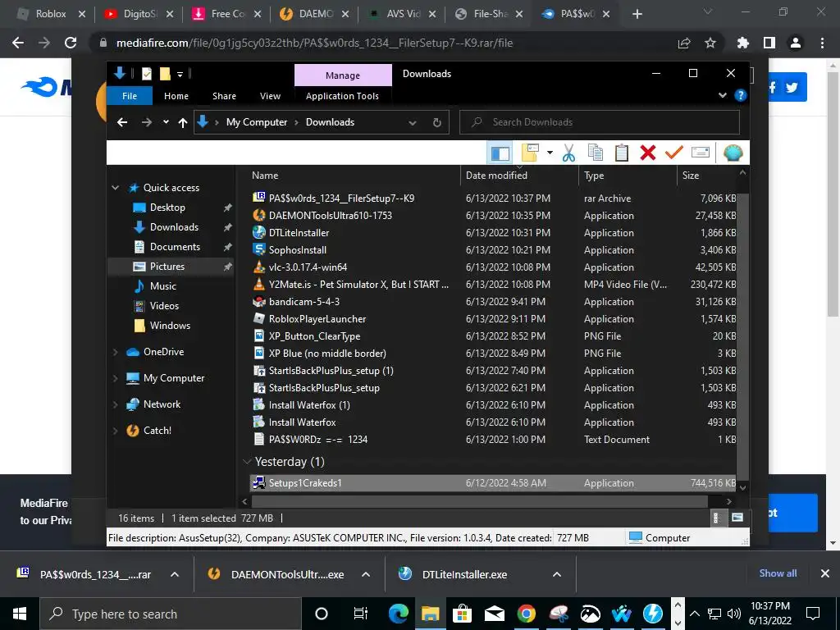Click My Computer in the address breadcrumb
This screenshot has width=840, height=630.
point(257,122)
